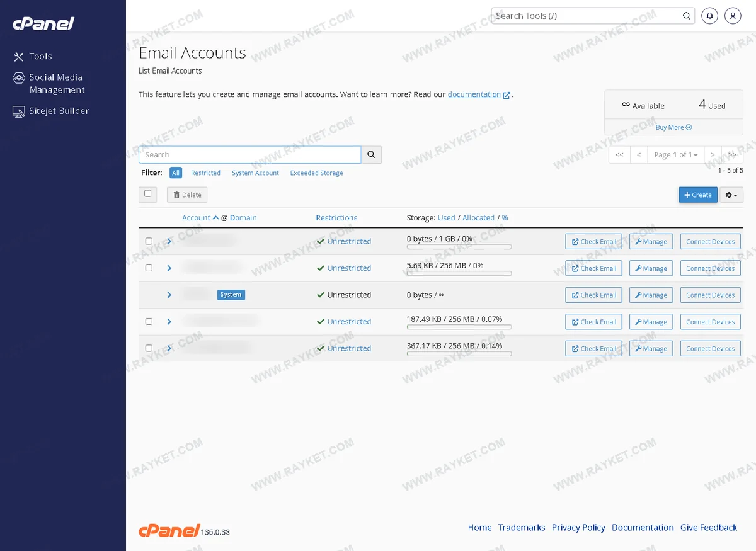Click storage bar of 5.63 KB account
756x551 pixels.
click(459, 274)
